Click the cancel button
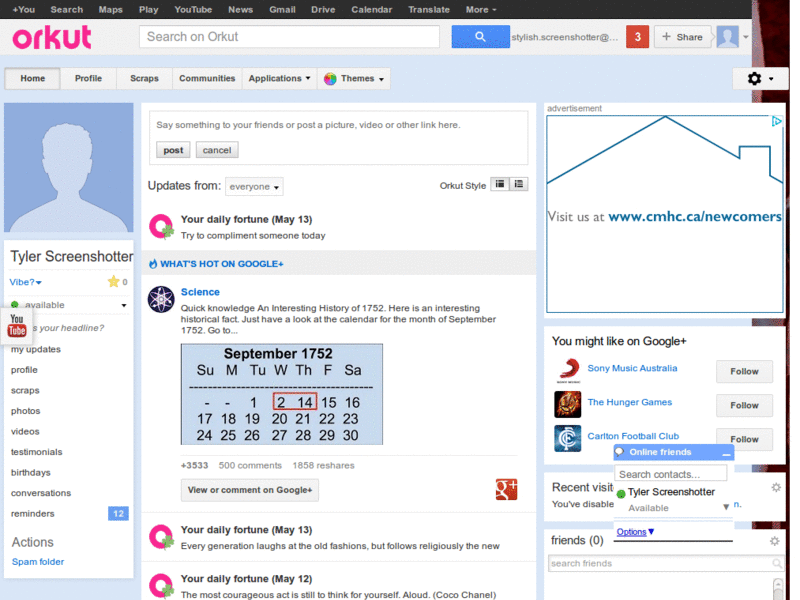Screen dimensions: 800x600 pyautogui.click(x=217, y=150)
